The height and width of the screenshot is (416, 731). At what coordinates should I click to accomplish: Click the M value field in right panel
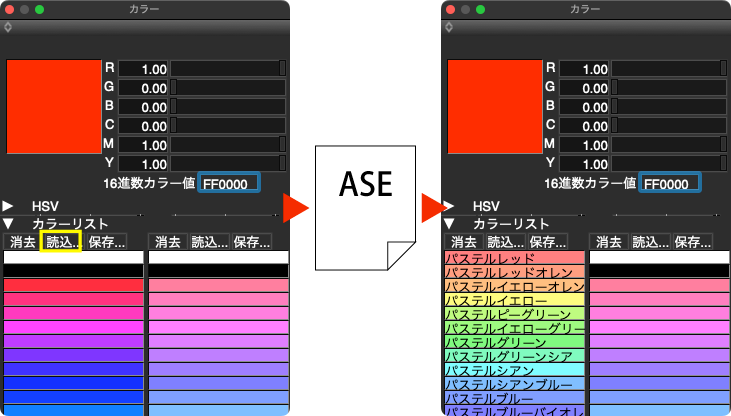coord(583,145)
